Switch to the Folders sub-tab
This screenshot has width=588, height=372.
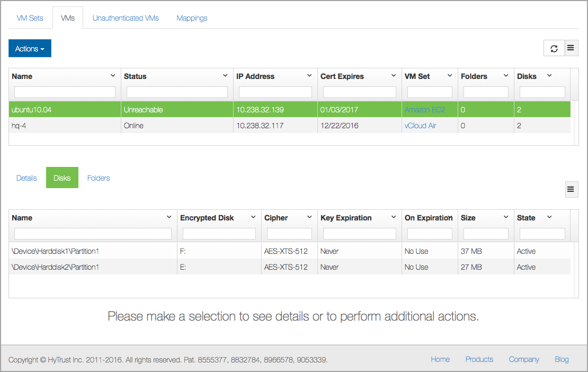(99, 178)
